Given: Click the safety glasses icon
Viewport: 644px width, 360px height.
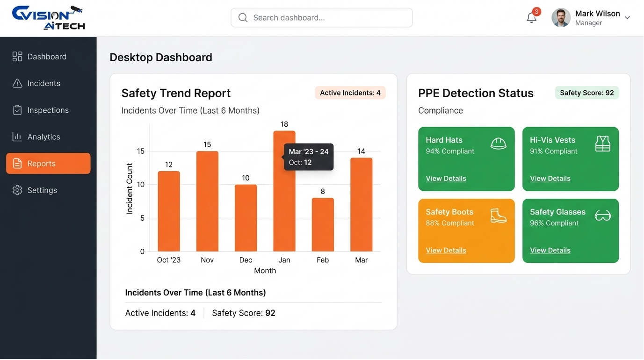Looking at the screenshot, I should coord(603,216).
